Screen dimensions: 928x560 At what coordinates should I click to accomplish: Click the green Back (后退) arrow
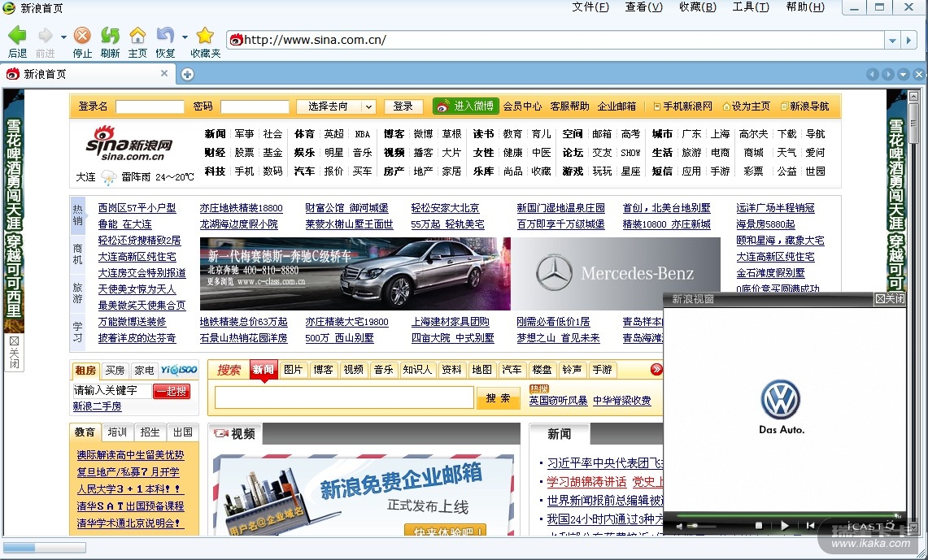(x=17, y=36)
